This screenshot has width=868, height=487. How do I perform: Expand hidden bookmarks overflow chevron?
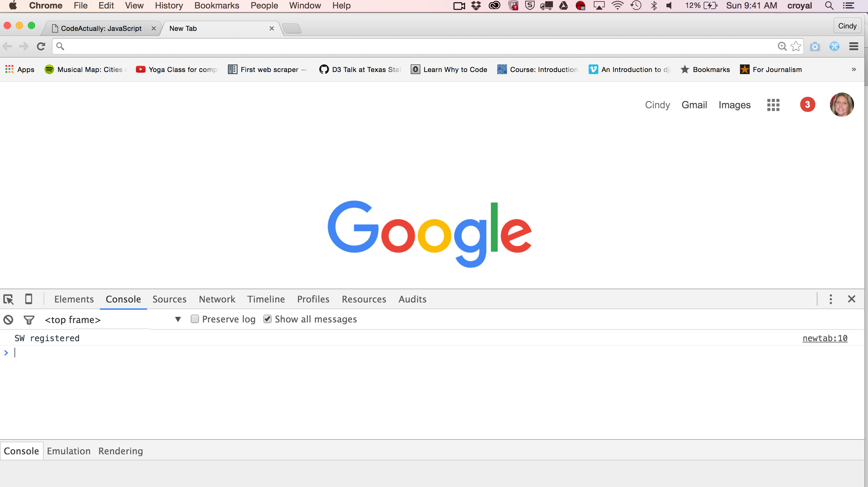pyautogui.click(x=853, y=69)
